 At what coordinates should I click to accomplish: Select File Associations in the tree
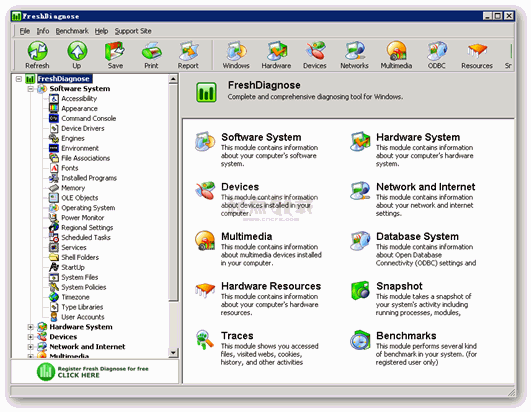coord(85,158)
